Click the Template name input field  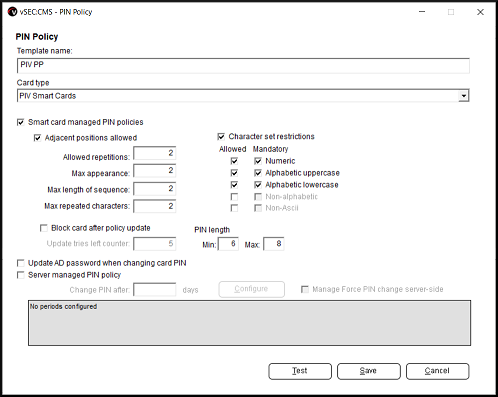[x=243, y=65]
